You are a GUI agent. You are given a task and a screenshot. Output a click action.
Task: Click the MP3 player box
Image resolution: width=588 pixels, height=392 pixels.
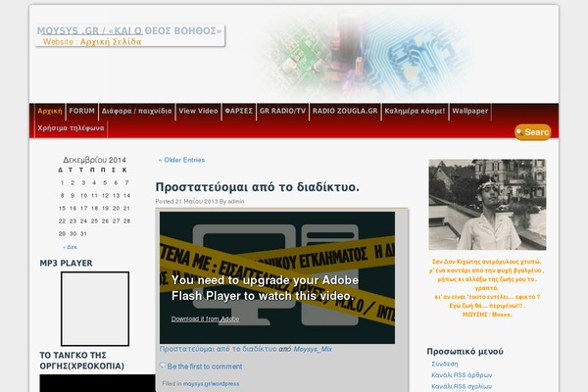[95, 309]
